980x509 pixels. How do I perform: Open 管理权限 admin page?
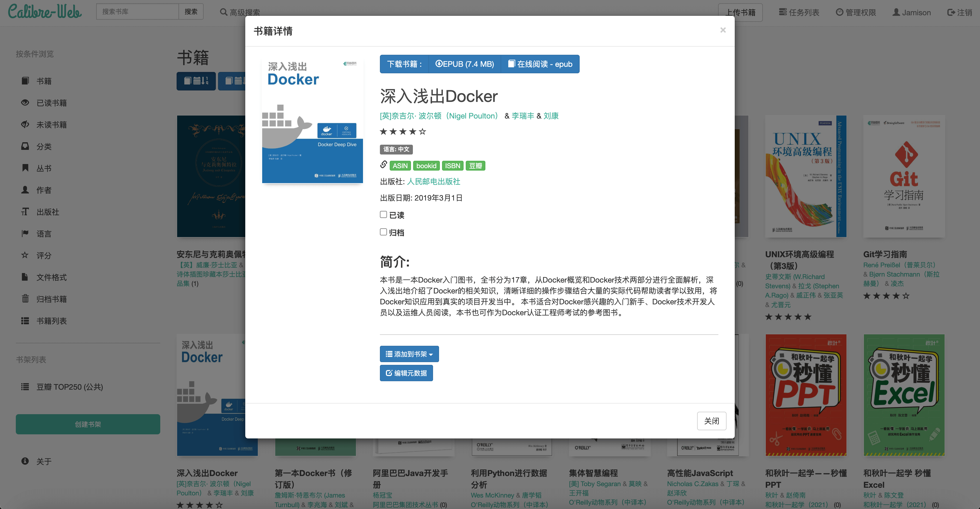(856, 12)
